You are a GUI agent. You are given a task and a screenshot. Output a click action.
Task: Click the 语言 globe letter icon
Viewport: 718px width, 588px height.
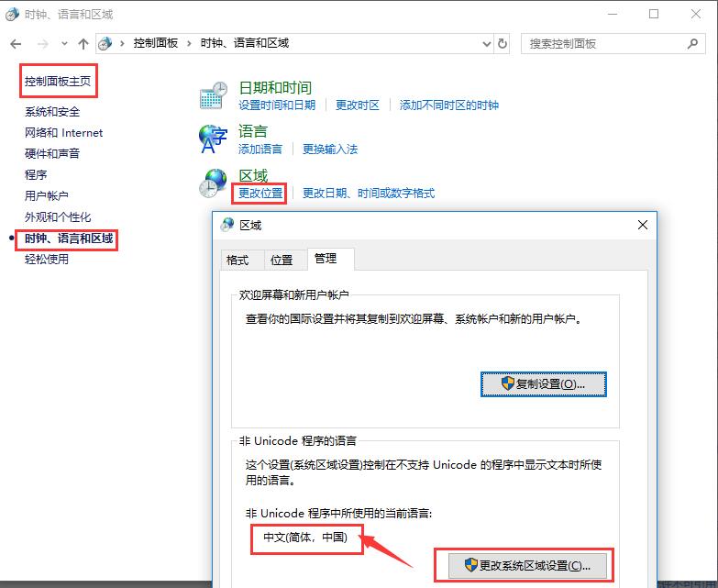tap(213, 139)
